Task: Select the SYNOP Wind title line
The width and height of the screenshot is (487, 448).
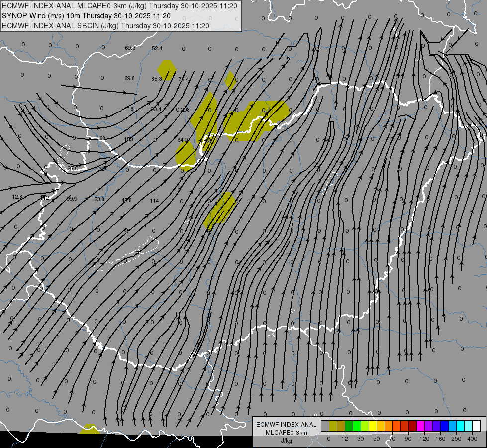Action: 86,16
